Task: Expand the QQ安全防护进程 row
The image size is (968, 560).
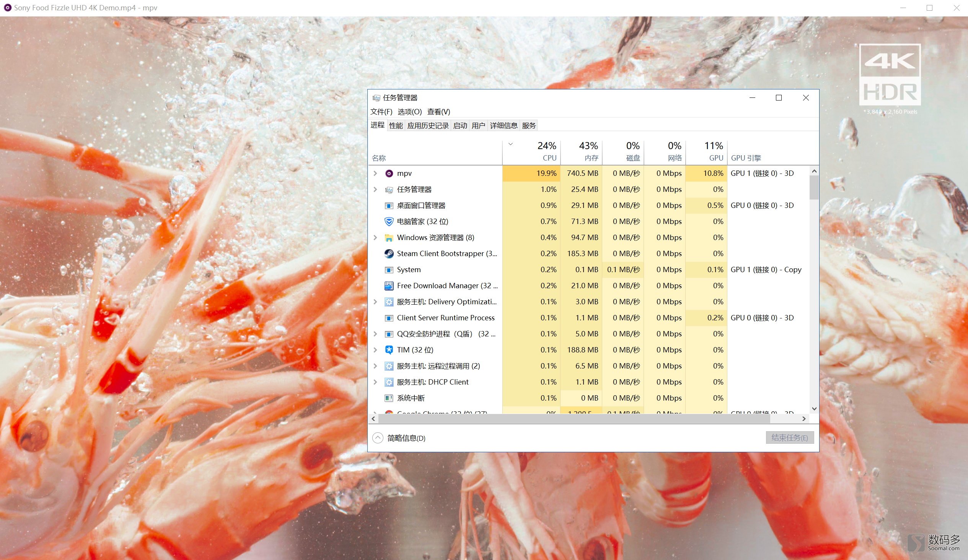Action: (x=375, y=334)
